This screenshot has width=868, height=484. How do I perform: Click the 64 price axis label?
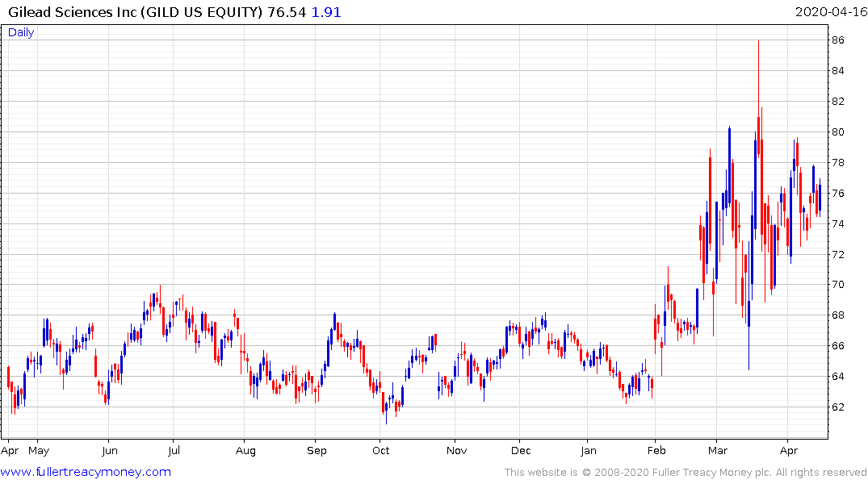837,377
